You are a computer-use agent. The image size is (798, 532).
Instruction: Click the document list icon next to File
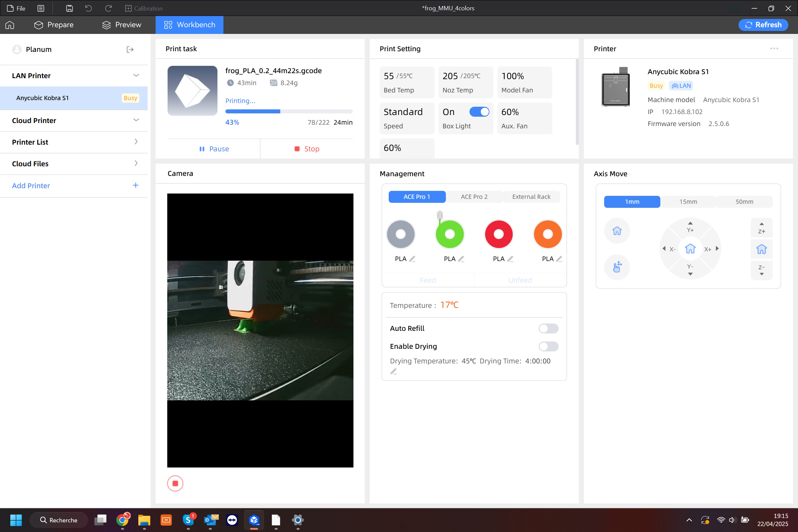[41, 8]
